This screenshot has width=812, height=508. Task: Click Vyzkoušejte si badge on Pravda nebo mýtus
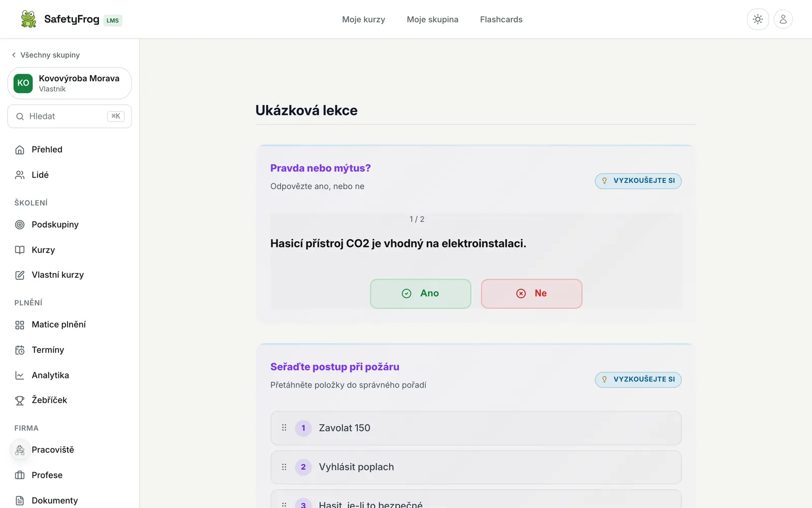click(x=638, y=181)
